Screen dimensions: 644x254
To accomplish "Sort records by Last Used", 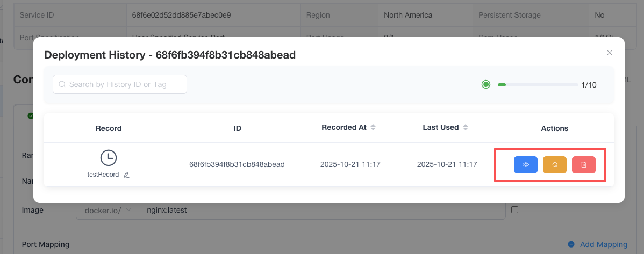I will tap(466, 128).
